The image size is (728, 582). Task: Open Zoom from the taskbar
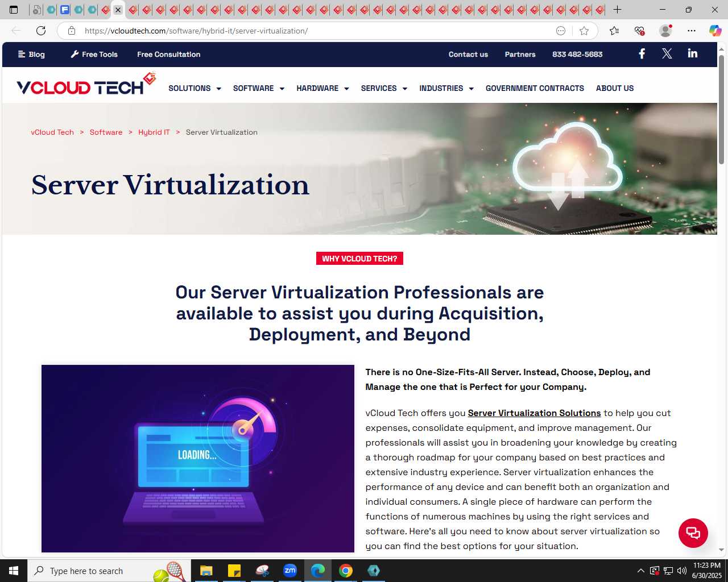(x=290, y=571)
